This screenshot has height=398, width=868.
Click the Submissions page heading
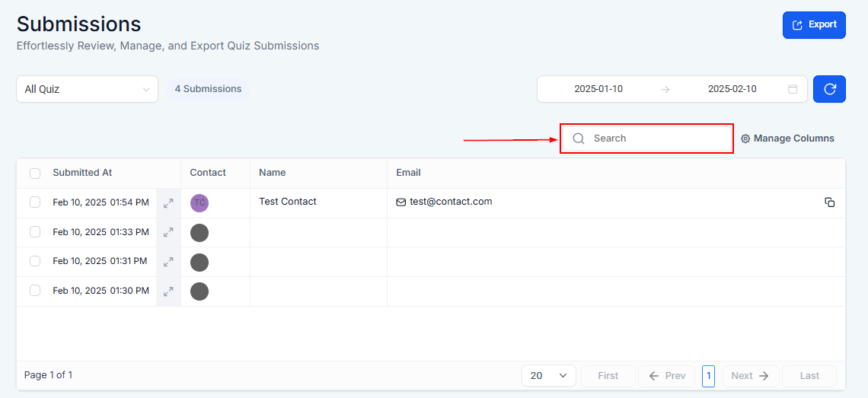[78, 24]
